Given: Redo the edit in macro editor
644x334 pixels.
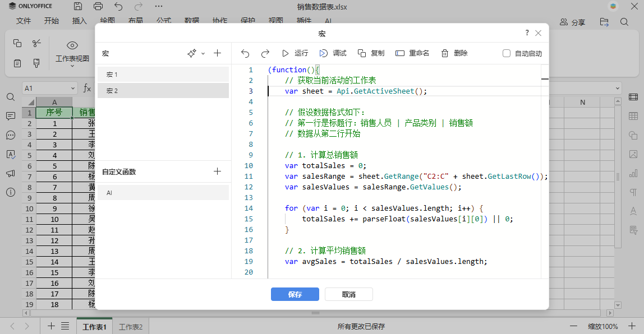Looking at the screenshot, I should [265, 53].
